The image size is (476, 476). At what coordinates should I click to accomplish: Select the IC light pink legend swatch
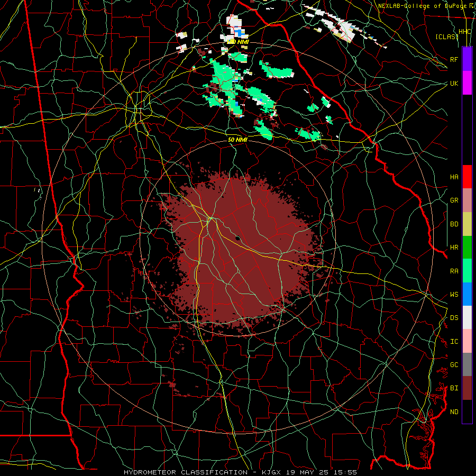coord(467,341)
